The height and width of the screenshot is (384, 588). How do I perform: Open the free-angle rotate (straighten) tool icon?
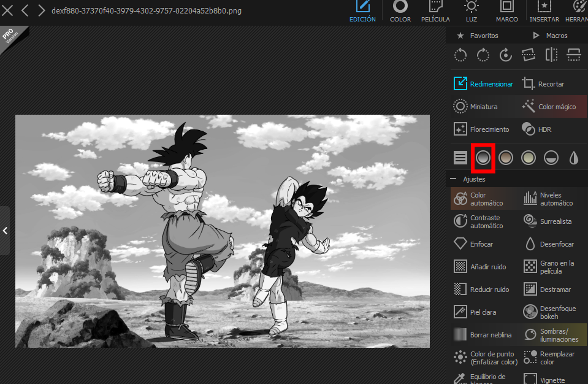(x=505, y=55)
